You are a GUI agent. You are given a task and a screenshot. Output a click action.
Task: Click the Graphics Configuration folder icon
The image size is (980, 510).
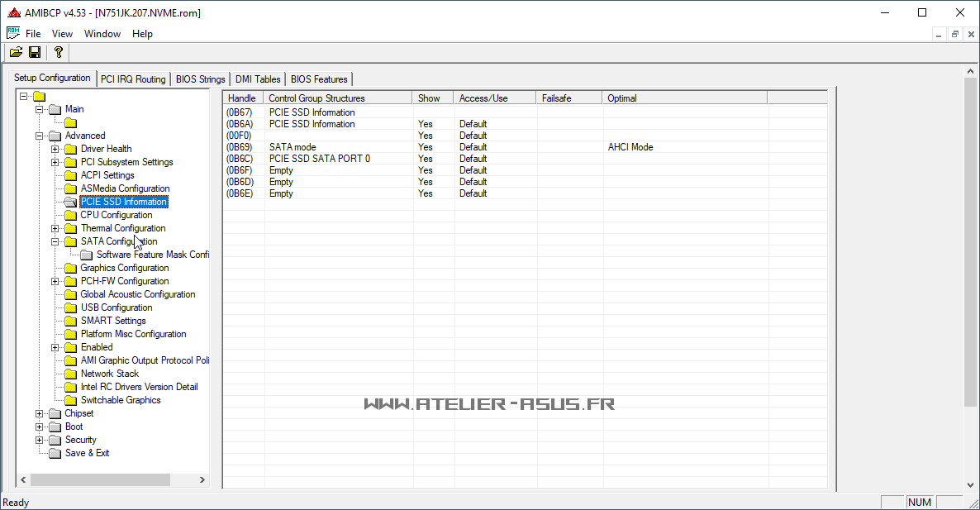pos(70,268)
